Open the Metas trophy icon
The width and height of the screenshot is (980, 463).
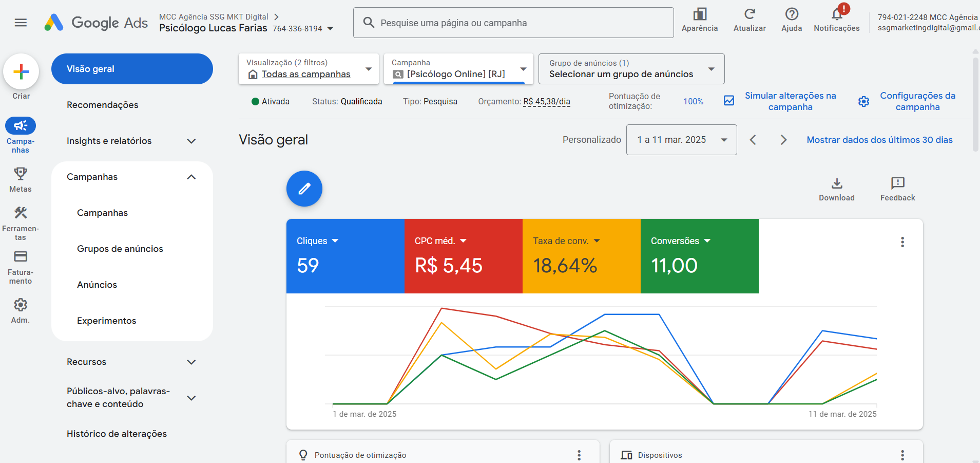pyautogui.click(x=21, y=174)
